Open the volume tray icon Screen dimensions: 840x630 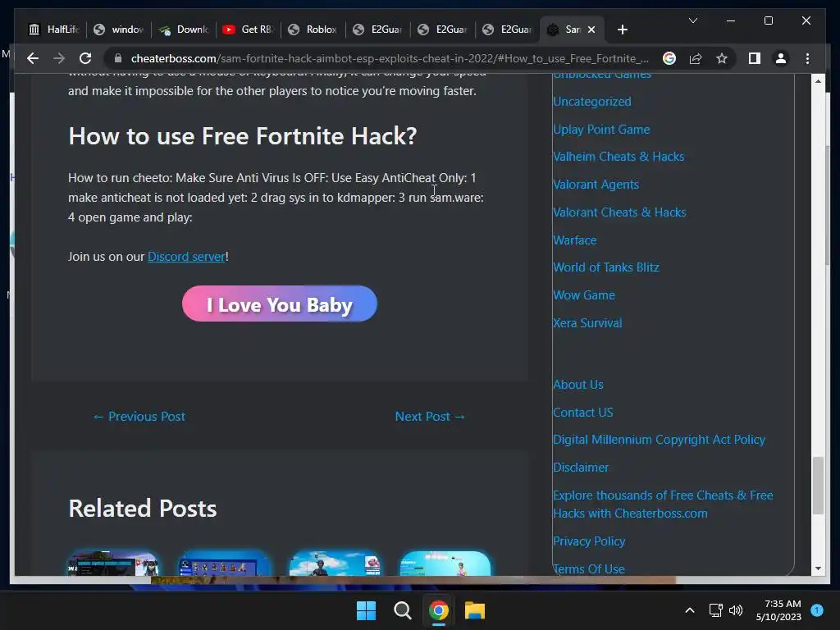pyautogui.click(x=736, y=610)
